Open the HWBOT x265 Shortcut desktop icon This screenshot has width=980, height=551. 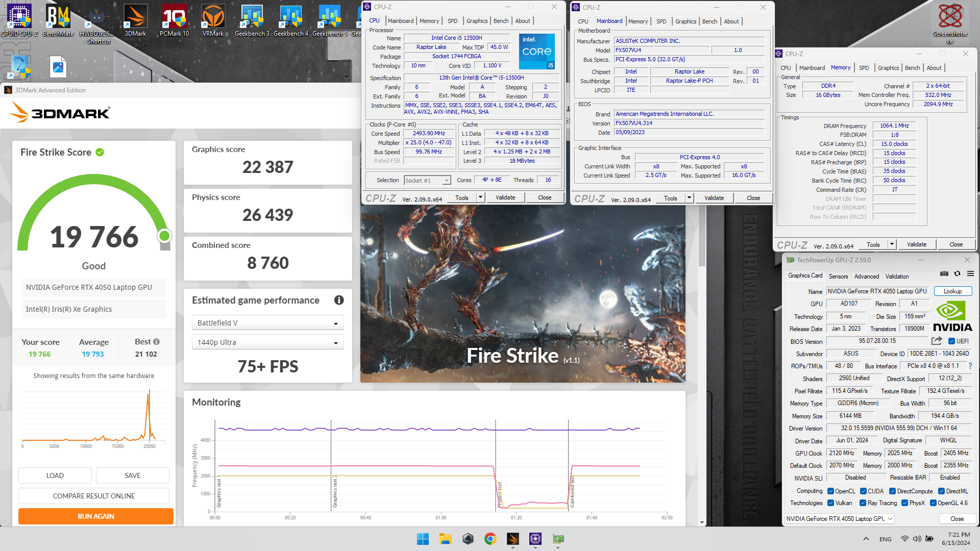97,24
